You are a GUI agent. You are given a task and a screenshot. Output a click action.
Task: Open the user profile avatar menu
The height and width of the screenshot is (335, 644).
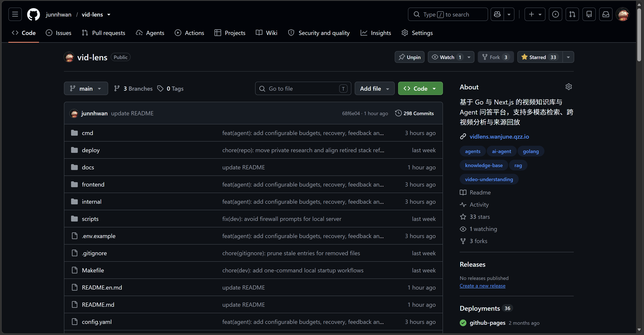[623, 14]
